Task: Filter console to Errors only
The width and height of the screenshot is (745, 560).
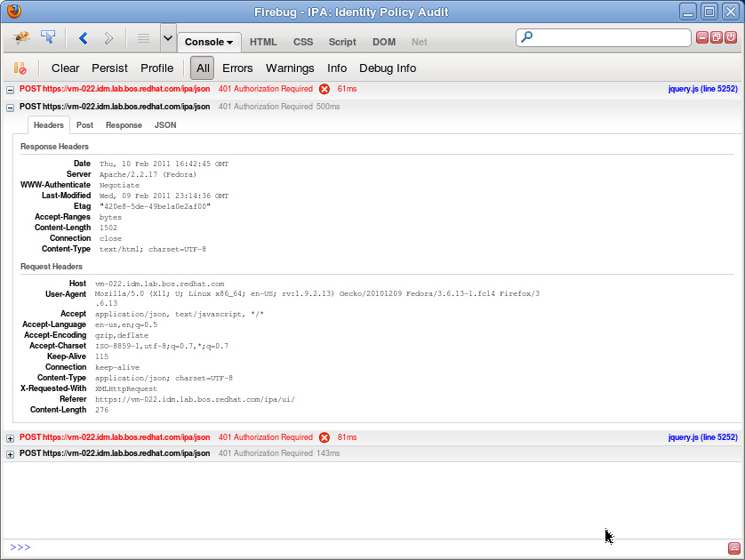Action: pyautogui.click(x=237, y=68)
